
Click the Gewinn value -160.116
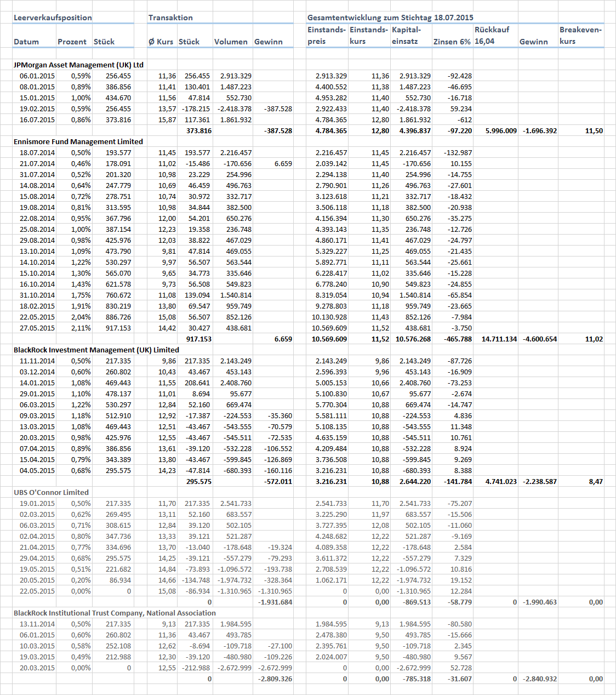click(x=278, y=470)
